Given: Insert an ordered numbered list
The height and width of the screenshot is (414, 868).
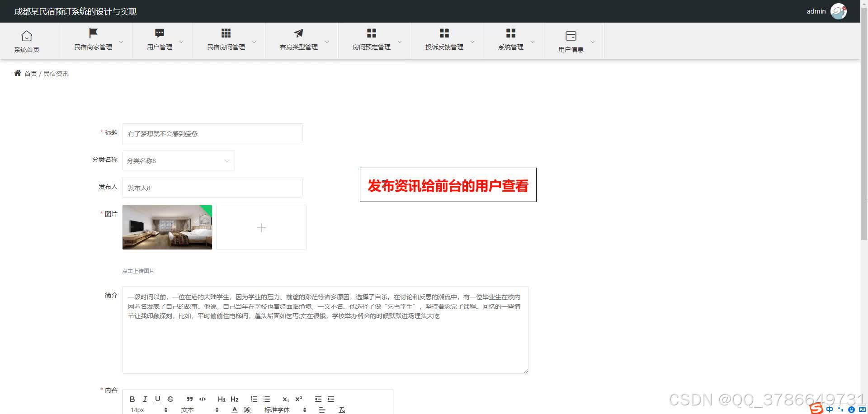Looking at the screenshot, I should click(x=254, y=399).
